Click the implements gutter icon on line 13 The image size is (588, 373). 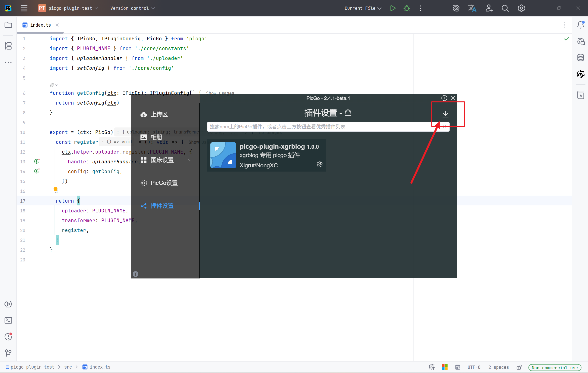37,161
